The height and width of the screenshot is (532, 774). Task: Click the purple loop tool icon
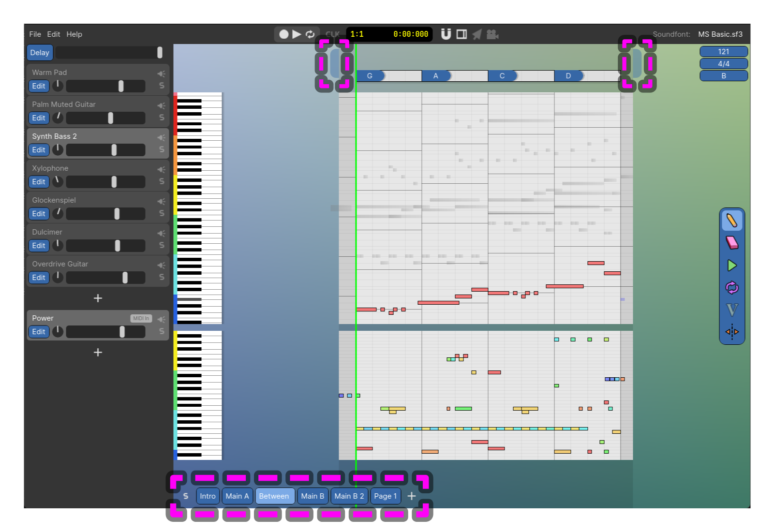731,288
